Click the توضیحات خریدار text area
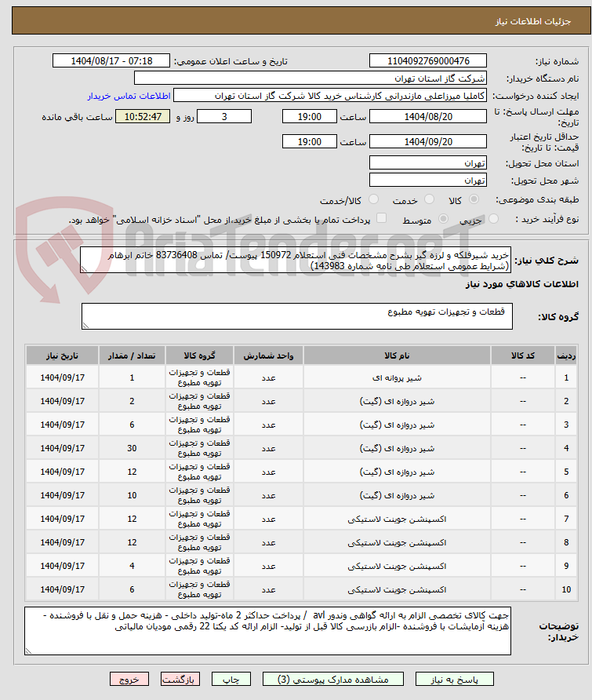Screen dimensions: 592x700 (267, 631)
